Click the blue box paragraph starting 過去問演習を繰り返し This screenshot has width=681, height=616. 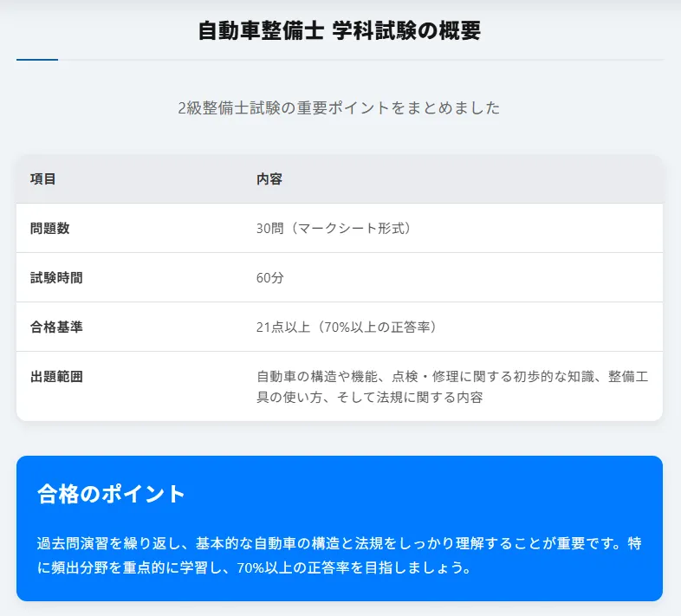(x=339, y=555)
